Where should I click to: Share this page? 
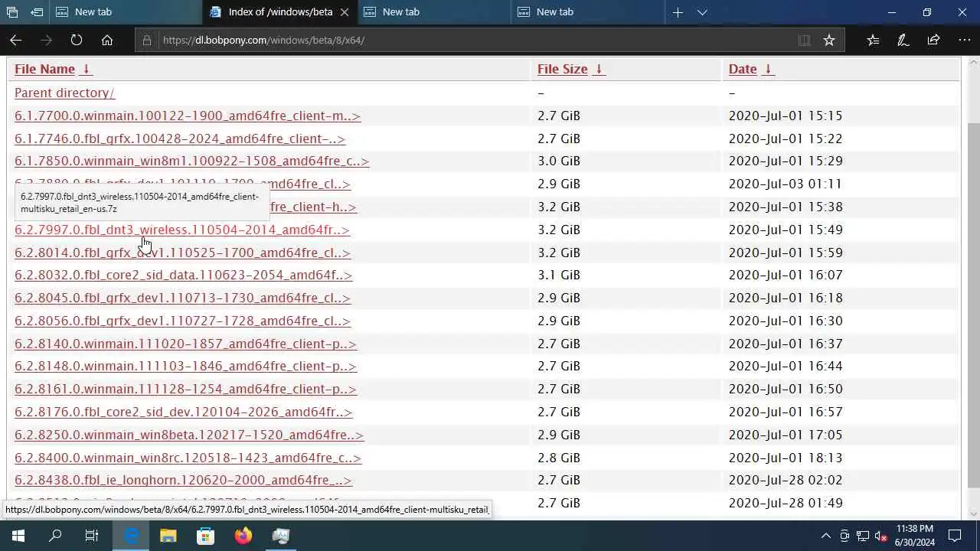point(933,40)
